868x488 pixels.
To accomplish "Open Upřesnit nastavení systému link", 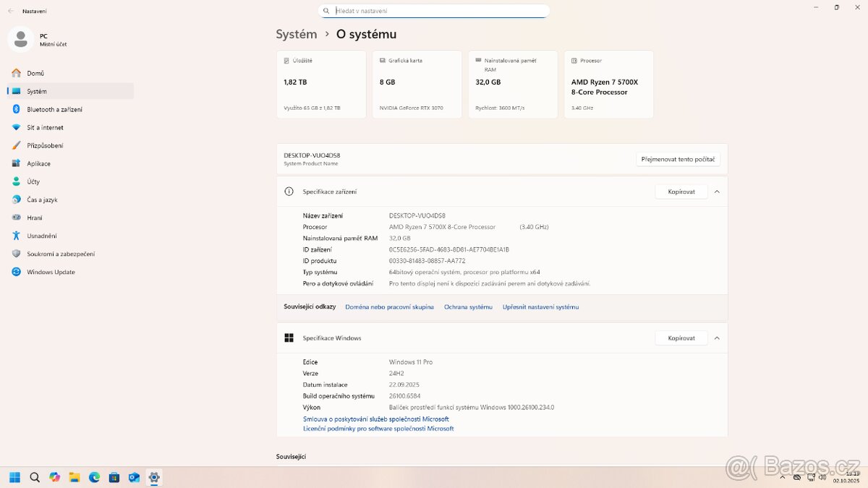I will (x=539, y=307).
